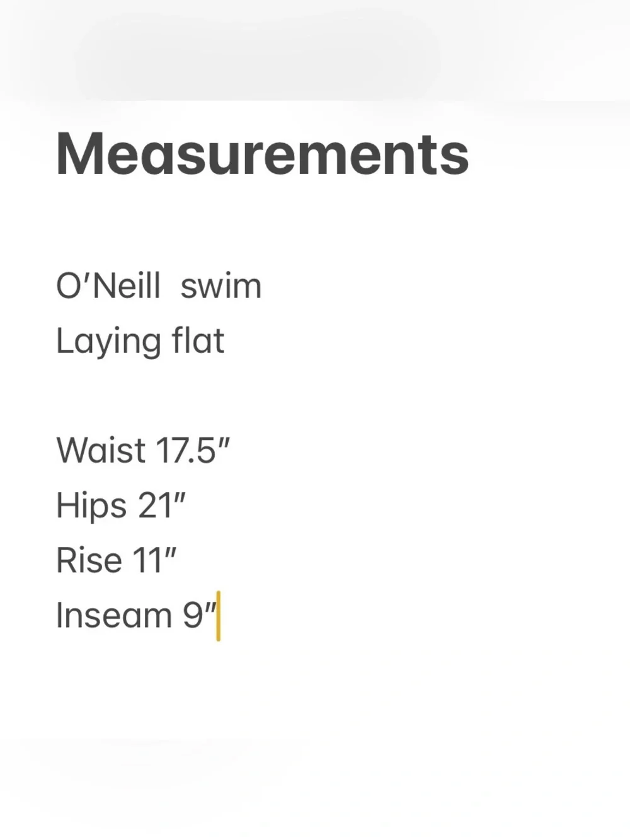630x840 pixels.
Task: Tap the word Rise
Action: pos(89,560)
